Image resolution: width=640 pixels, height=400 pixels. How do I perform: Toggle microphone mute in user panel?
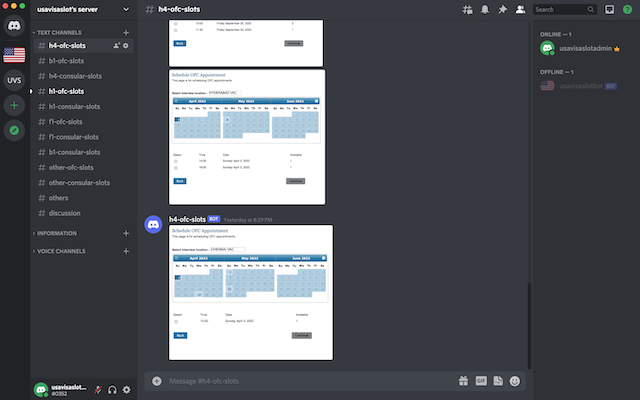point(98,390)
